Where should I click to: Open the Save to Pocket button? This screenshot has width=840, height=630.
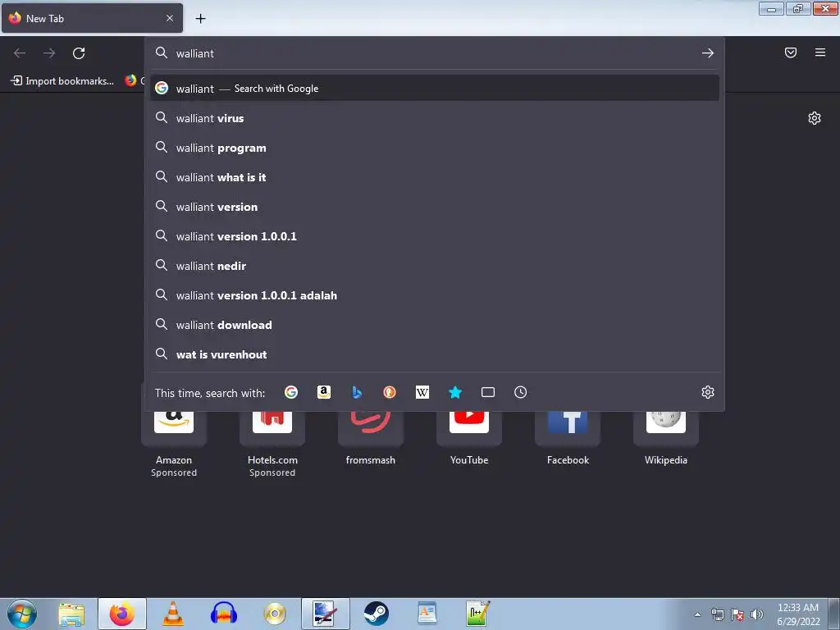coord(791,52)
